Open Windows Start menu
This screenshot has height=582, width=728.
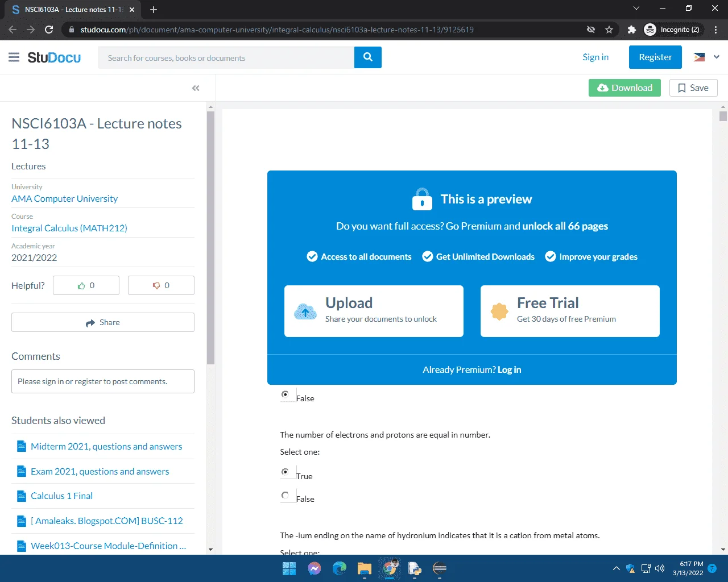tap(289, 568)
